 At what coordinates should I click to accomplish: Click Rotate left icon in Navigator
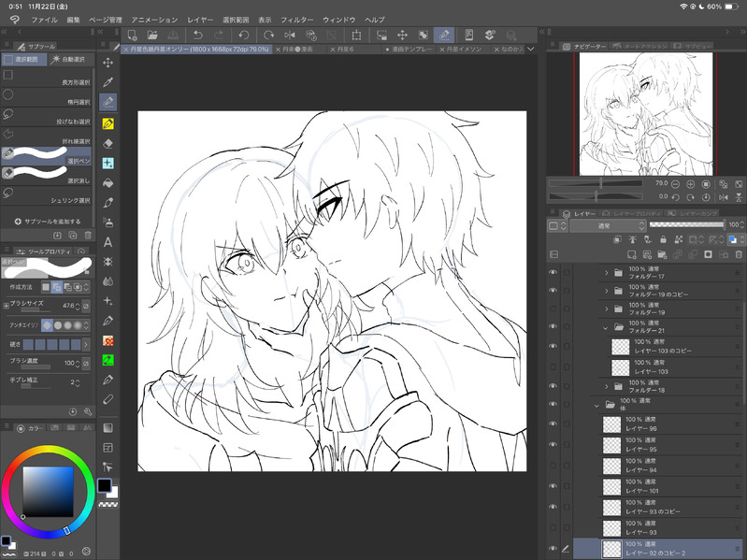pyautogui.click(x=675, y=196)
